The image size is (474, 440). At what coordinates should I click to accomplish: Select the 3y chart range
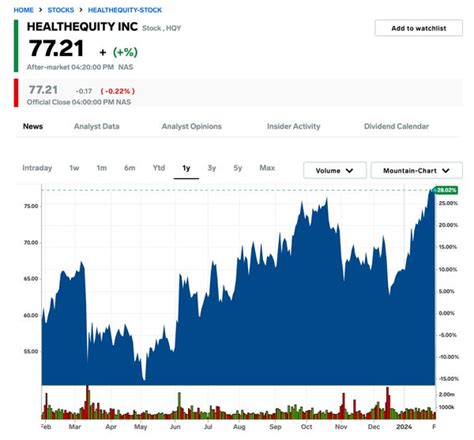point(212,168)
